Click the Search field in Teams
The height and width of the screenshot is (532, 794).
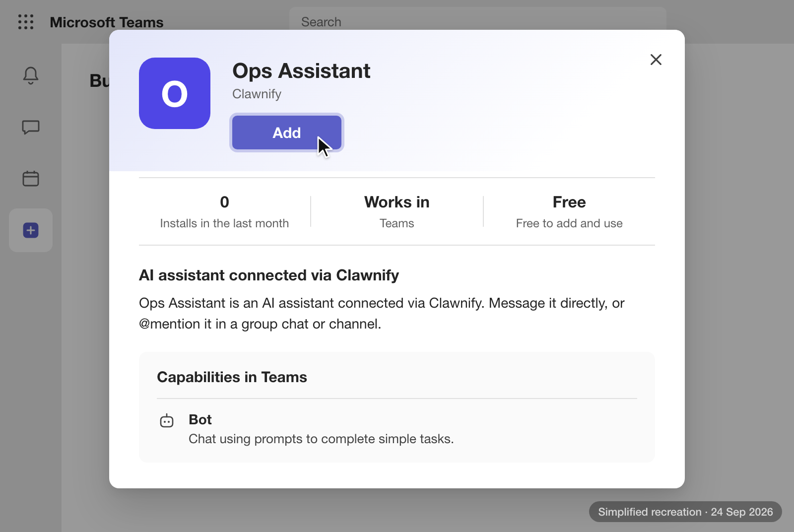pos(478,22)
